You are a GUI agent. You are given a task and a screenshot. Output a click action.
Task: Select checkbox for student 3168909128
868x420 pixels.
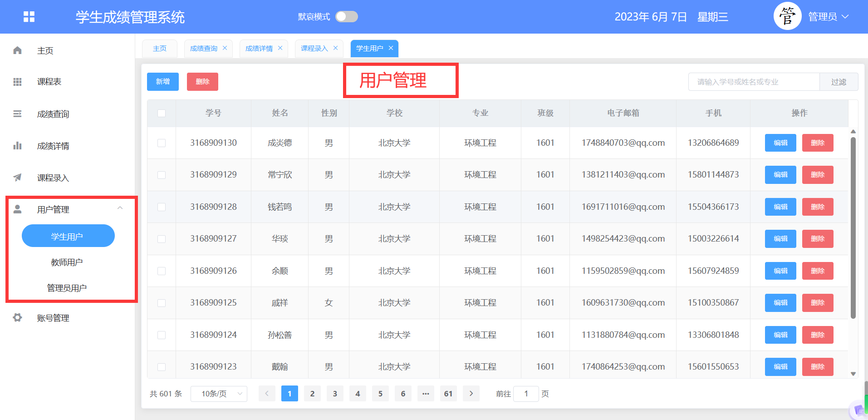[162, 207]
